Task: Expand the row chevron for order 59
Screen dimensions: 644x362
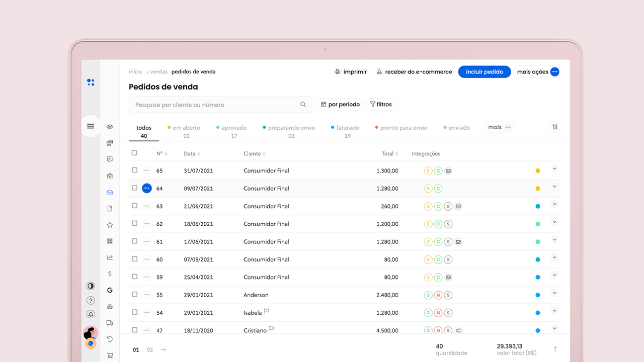Action: pos(554,276)
